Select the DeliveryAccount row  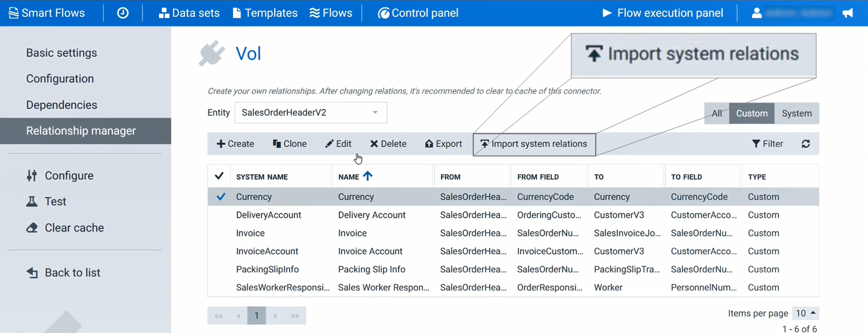coord(513,215)
